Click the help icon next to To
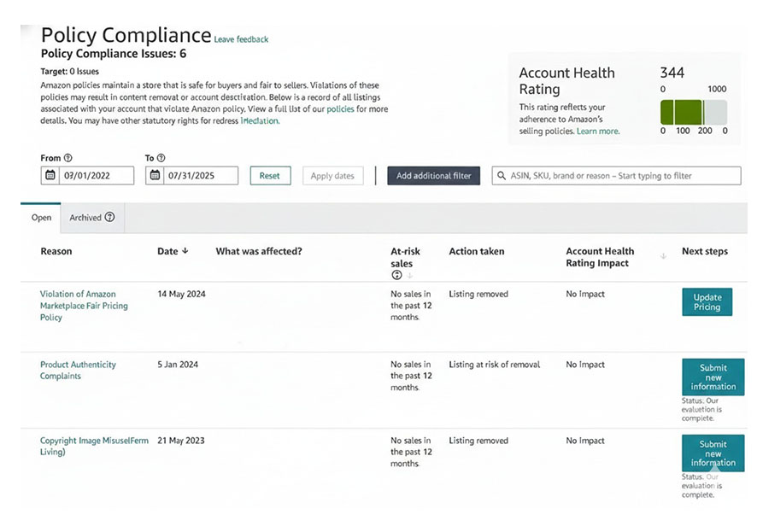This screenshot has width=763, height=532. tap(161, 158)
